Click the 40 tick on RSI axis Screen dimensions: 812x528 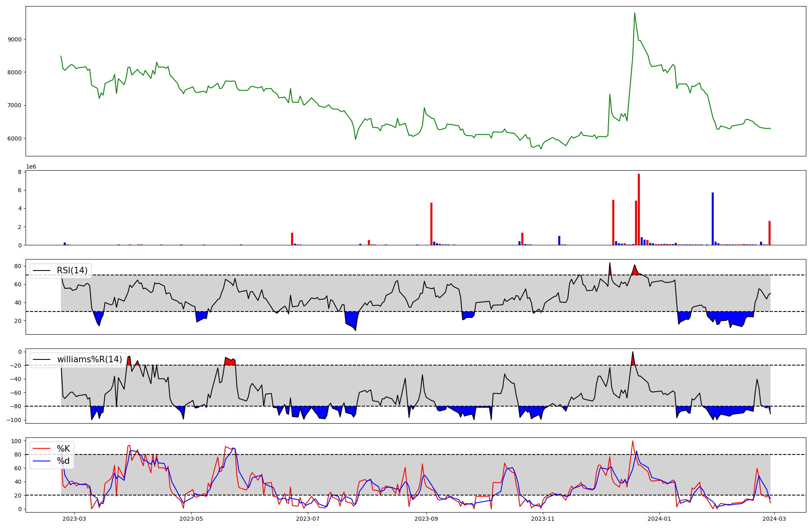click(x=18, y=303)
